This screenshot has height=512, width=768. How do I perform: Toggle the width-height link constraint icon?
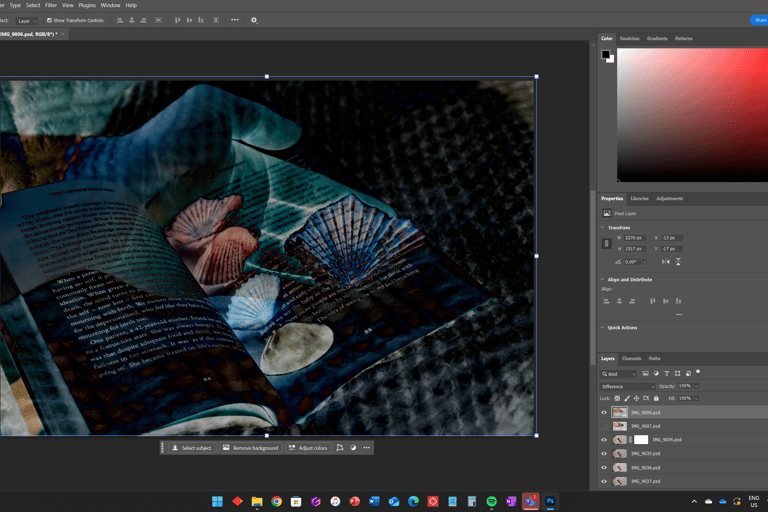(606, 243)
